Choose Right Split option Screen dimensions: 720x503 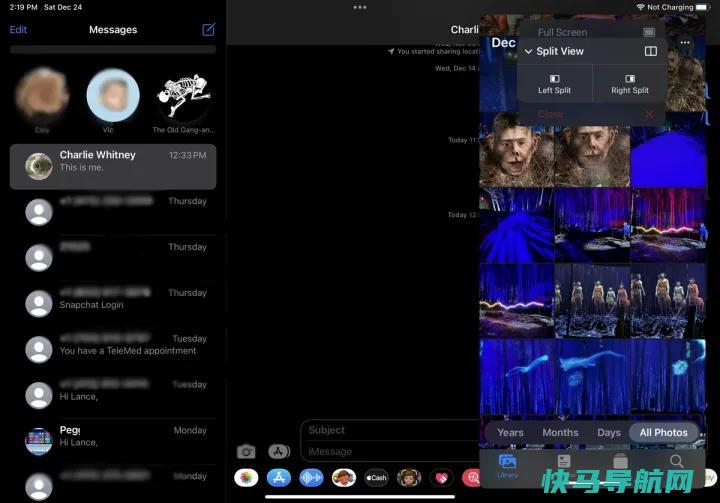click(630, 84)
